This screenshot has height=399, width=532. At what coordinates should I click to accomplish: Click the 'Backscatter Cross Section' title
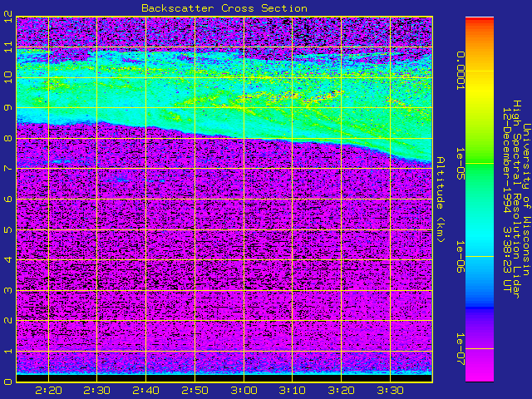click(224, 8)
